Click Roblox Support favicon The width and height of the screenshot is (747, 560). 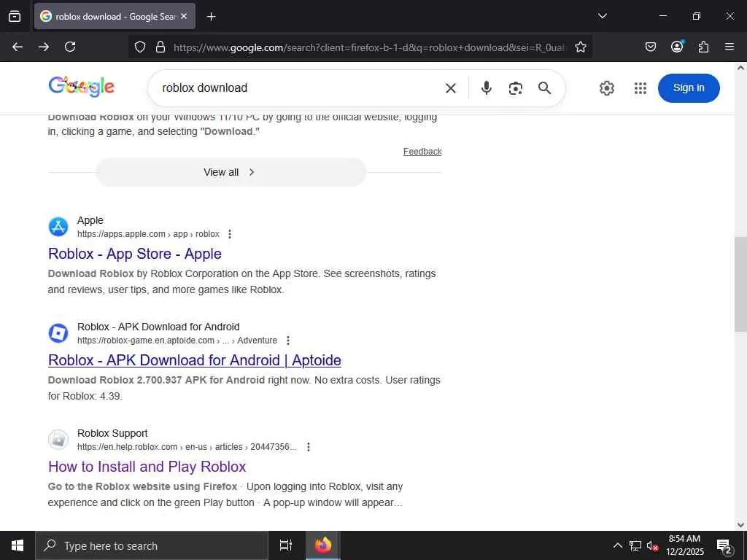click(58, 440)
